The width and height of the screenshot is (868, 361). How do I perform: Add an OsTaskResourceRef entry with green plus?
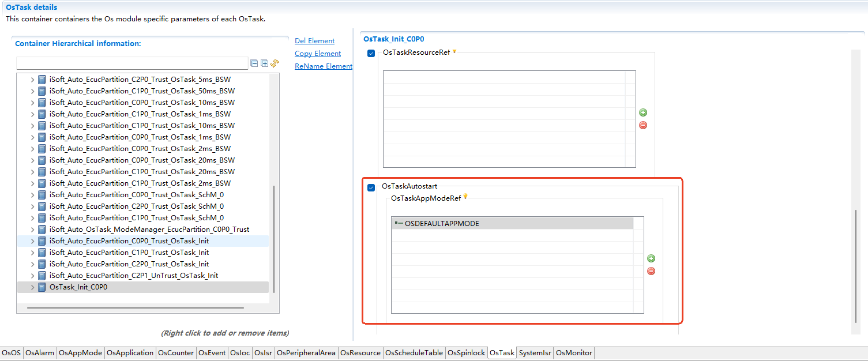643,112
